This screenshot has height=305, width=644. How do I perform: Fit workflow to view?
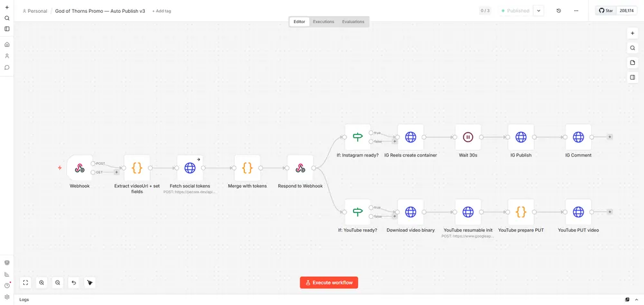coord(26,282)
